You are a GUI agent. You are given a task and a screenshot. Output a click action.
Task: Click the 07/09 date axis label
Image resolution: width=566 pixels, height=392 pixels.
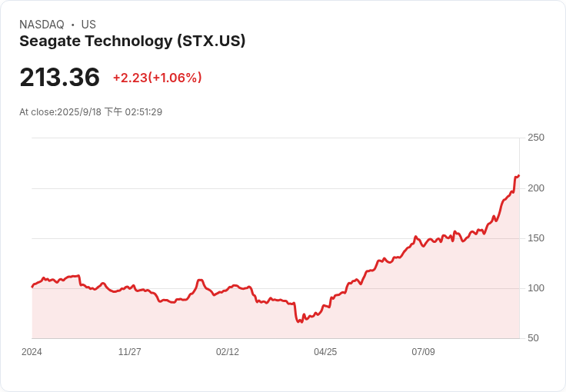pyautogui.click(x=423, y=352)
